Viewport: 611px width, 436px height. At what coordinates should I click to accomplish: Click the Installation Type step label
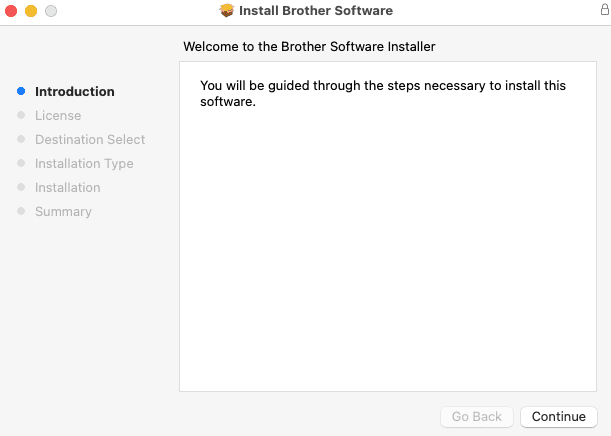point(84,164)
